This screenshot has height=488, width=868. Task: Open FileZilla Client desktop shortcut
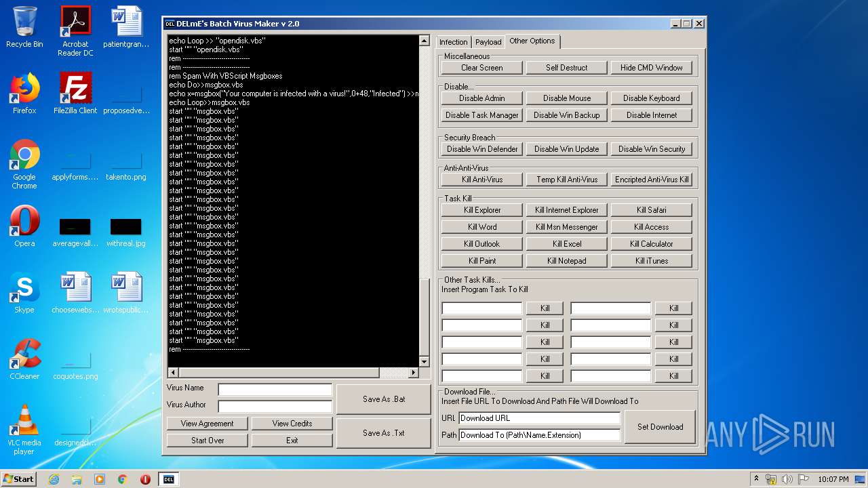click(x=75, y=94)
